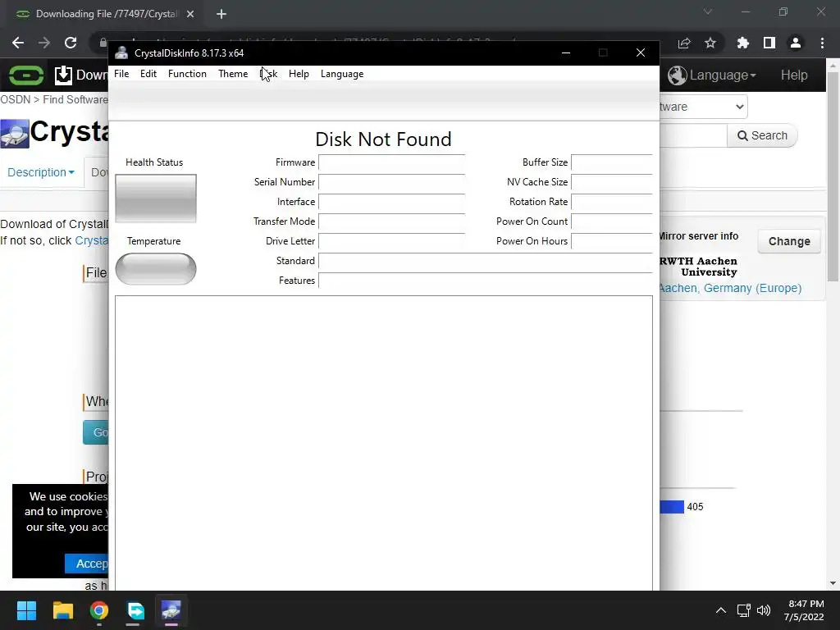Screen dimensions: 840x630
Task: Go back in Chrome browser
Action: [18, 43]
